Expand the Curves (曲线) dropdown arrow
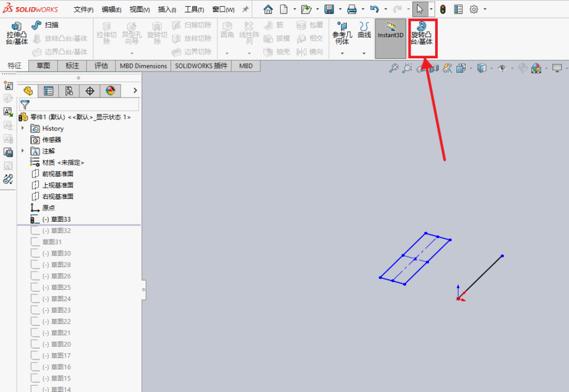The height and width of the screenshot is (392, 569). [x=364, y=53]
